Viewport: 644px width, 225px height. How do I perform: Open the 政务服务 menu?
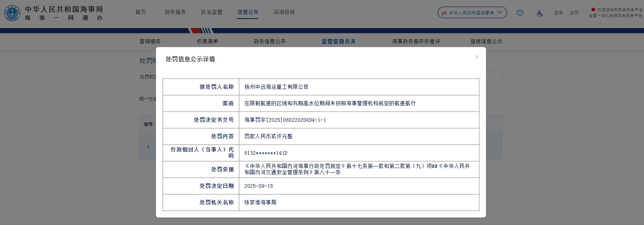click(x=175, y=12)
